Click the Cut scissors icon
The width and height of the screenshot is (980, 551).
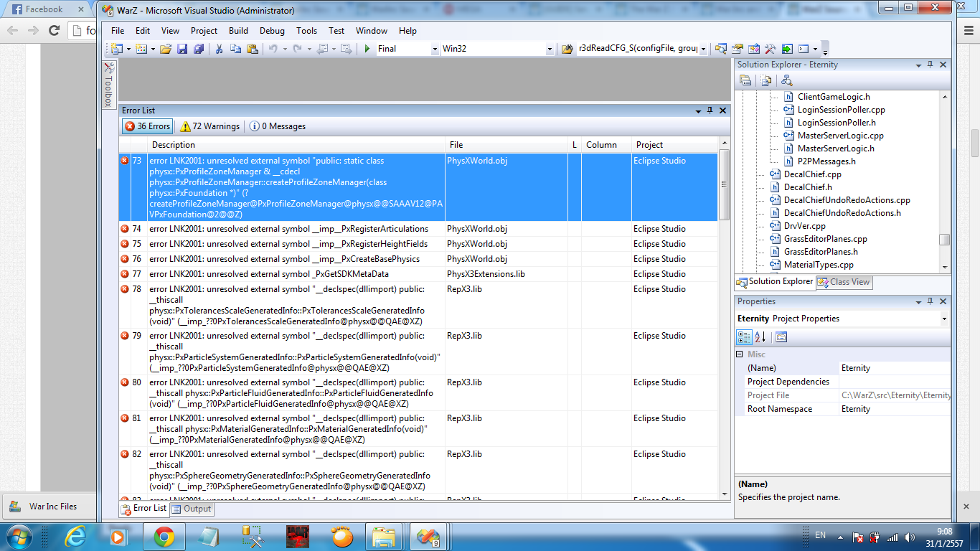[x=219, y=49]
